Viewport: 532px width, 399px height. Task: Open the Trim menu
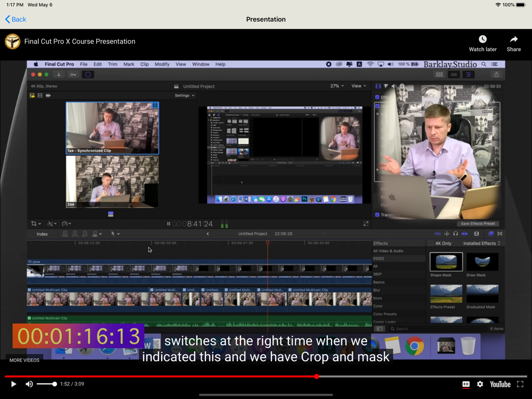tap(113, 64)
